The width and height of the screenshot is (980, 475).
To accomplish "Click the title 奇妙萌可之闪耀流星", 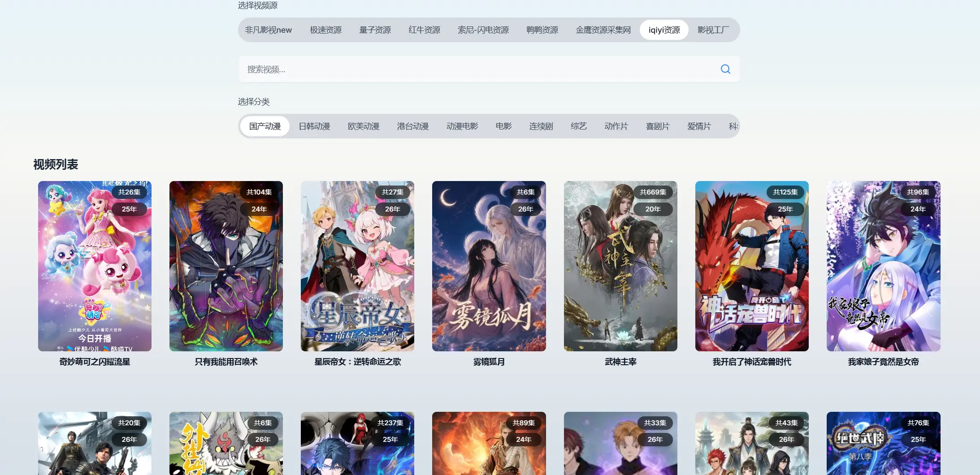I will point(95,362).
